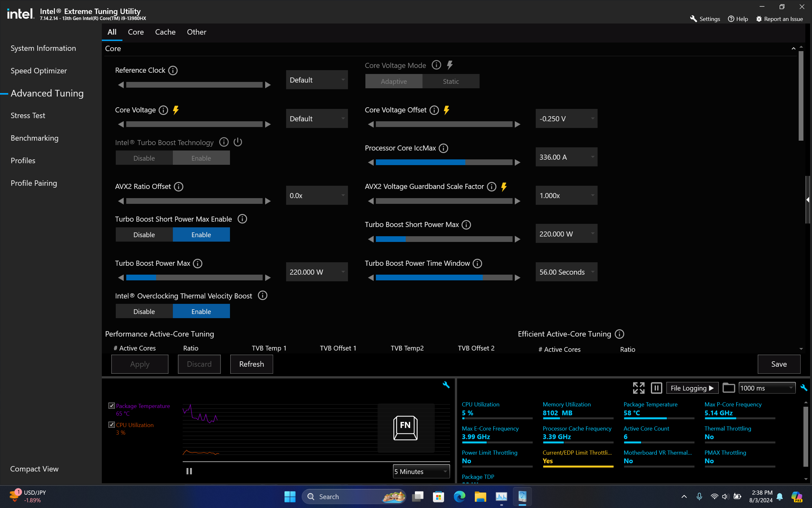Select Static Core Voltage Mode
Screen dimensions: 812x508
[451, 81]
